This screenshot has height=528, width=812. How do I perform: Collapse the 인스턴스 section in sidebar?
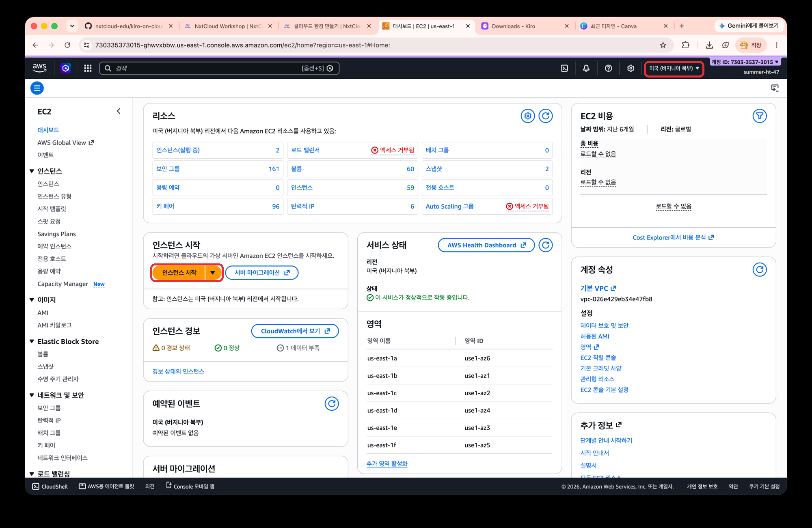[32, 171]
